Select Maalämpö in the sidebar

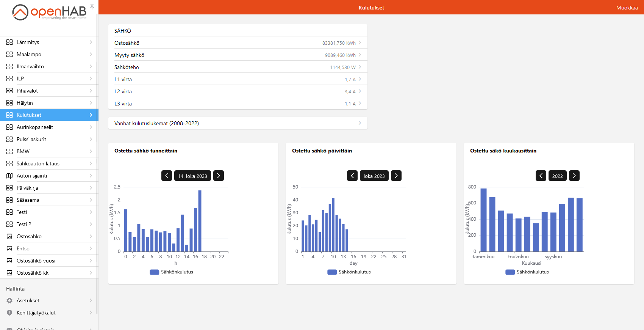pos(48,54)
